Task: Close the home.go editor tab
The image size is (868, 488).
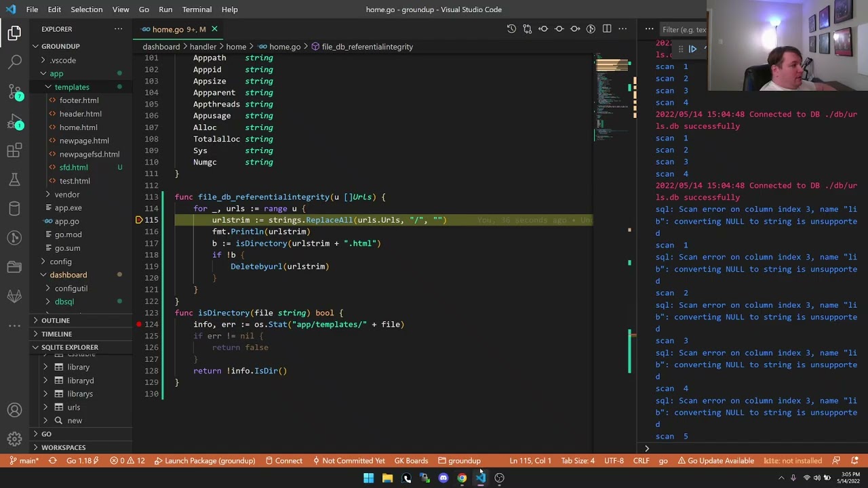Action: point(214,29)
